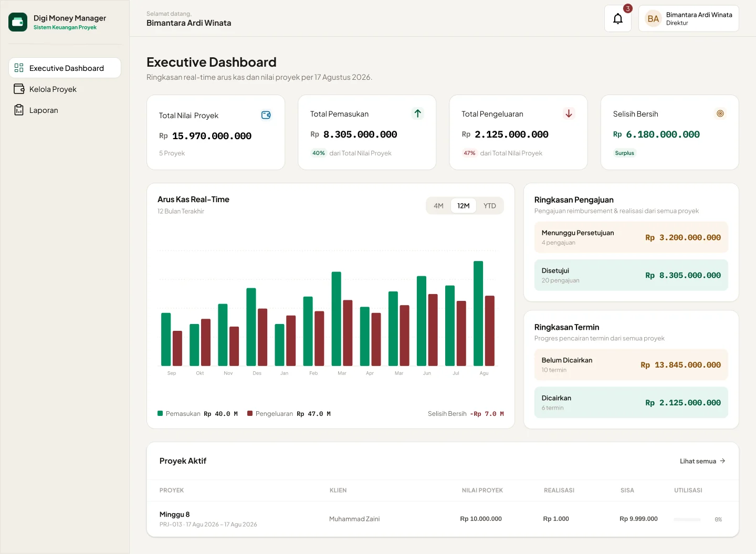Image resolution: width=756 pixels, height=554 pixels.
Task: Click the Total Pengeluaran card
Action: coord(518,132)
